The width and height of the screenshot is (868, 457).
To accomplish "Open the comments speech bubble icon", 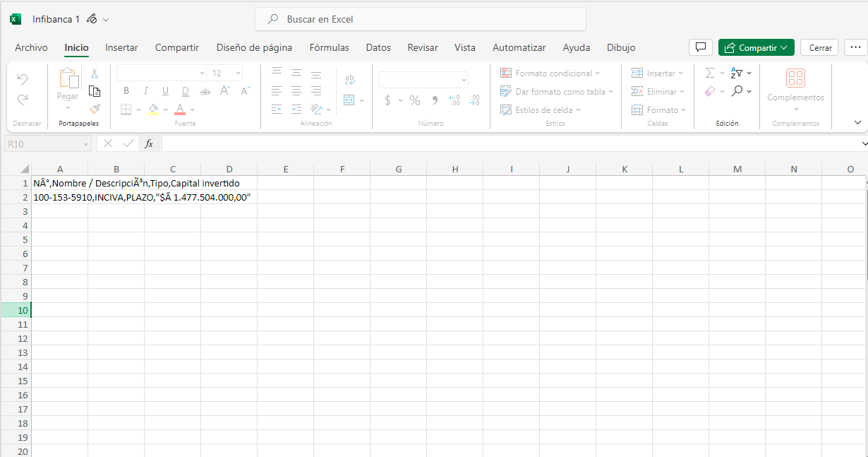I will tap(700, 47).
